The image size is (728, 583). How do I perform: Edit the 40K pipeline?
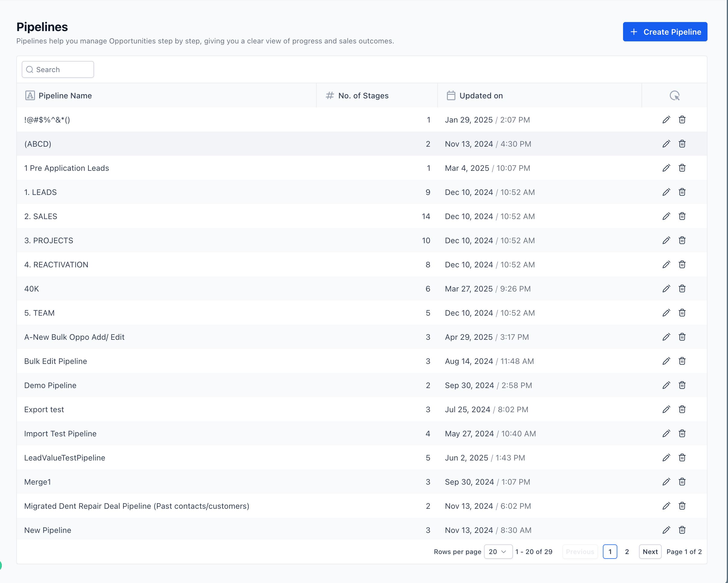(666, 288)
